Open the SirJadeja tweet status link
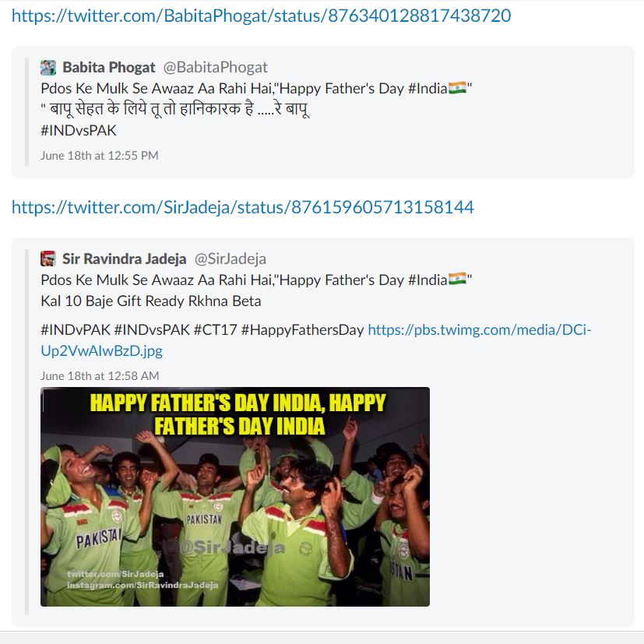This screenshot has width=644, height=644. [243, 207]
